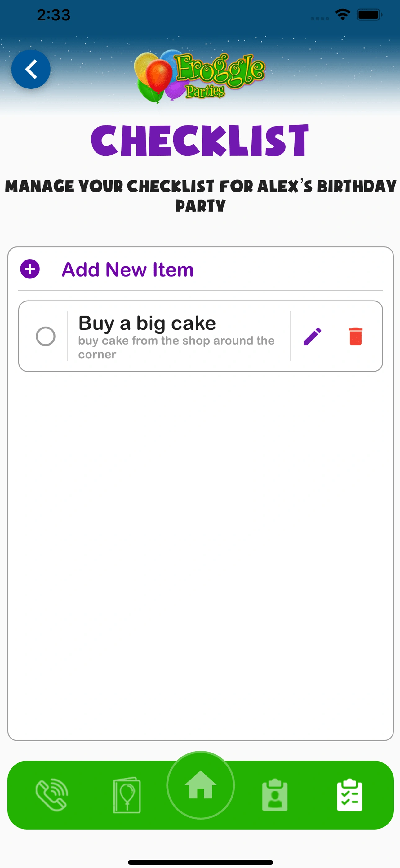Tap the Wi-Fi status icon

pos(343,15)
